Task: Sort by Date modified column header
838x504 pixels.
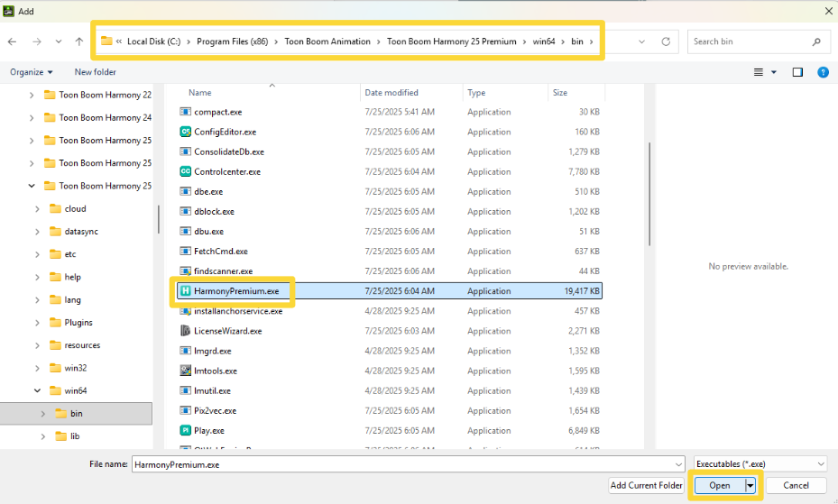Action: 391,93
